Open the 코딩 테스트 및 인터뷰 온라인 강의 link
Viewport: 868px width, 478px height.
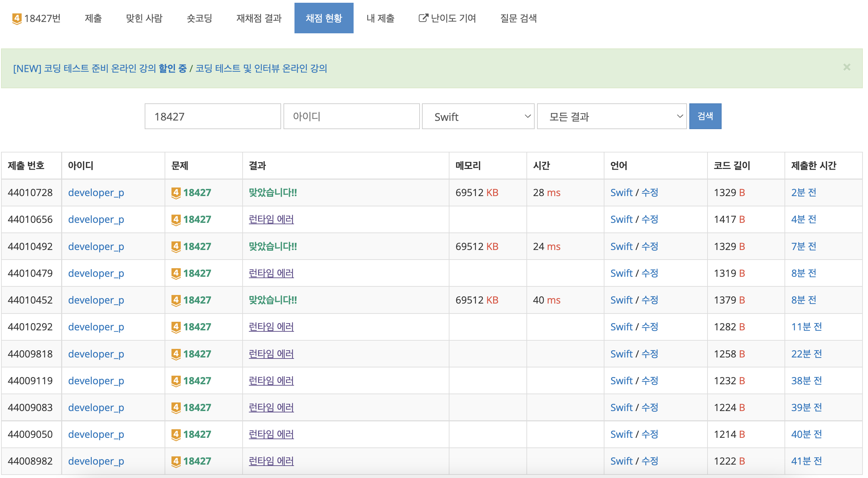point(261,68)
